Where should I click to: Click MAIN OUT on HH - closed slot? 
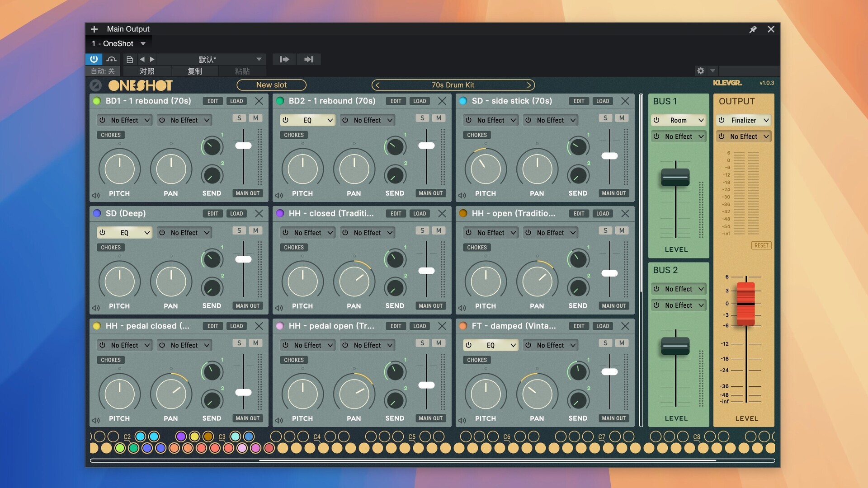pyautogui.click(x=431, y=306)
